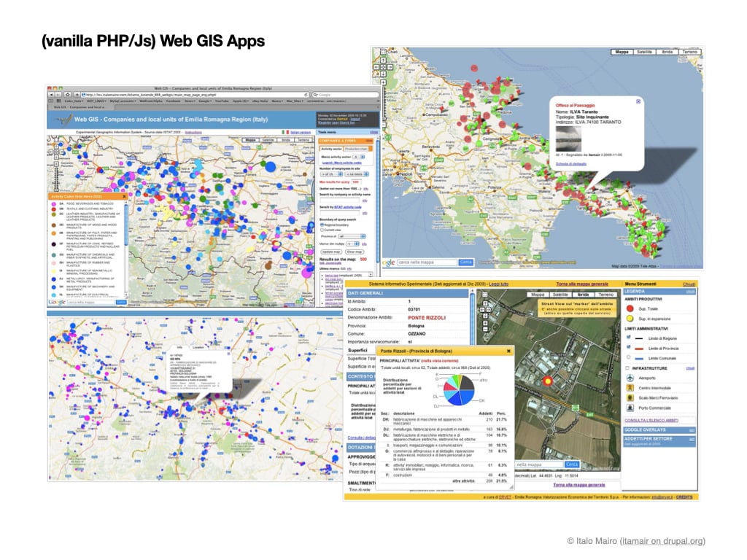Close the Activity Codes legend panel

(x=124, y=196)
